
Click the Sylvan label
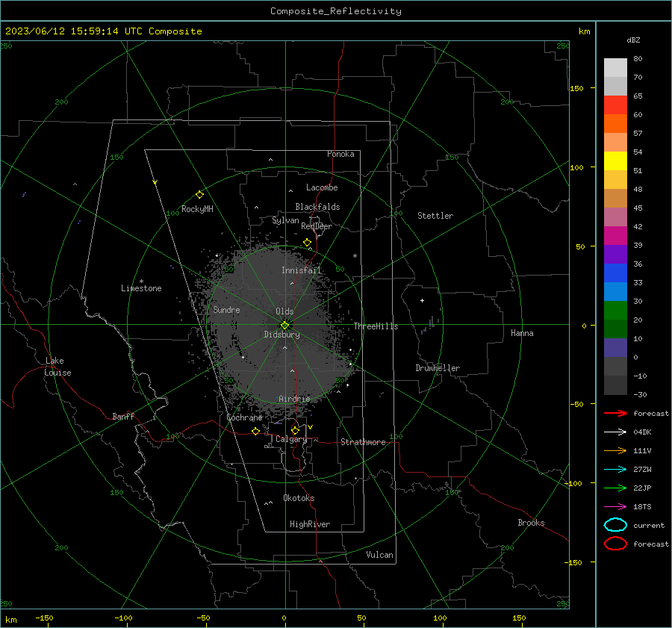[285, 220]
